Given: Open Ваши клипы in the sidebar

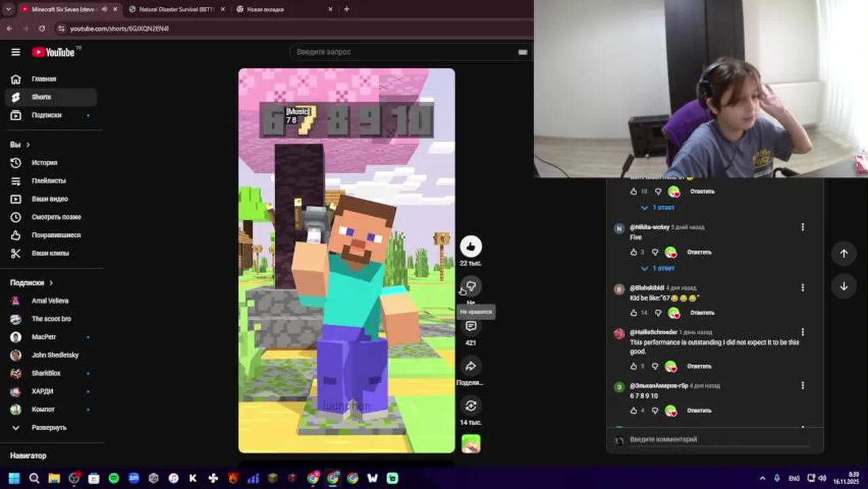Looking at the screenshot, I should [51, 253].
